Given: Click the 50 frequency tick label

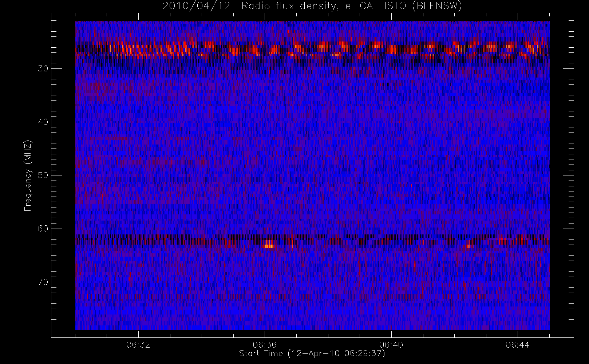Looking at the screenshot, I should (43, 175).
